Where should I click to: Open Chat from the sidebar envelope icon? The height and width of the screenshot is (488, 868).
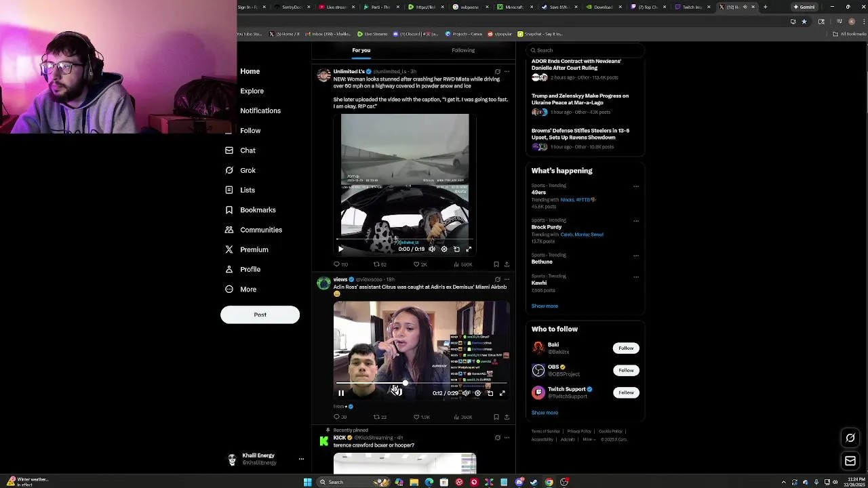pos(229,150)
